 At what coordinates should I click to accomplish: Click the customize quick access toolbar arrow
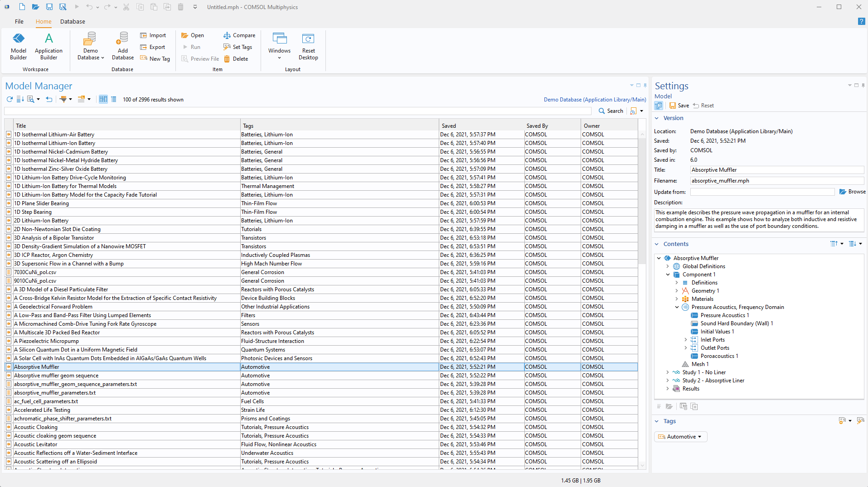(x=195, y=7)
